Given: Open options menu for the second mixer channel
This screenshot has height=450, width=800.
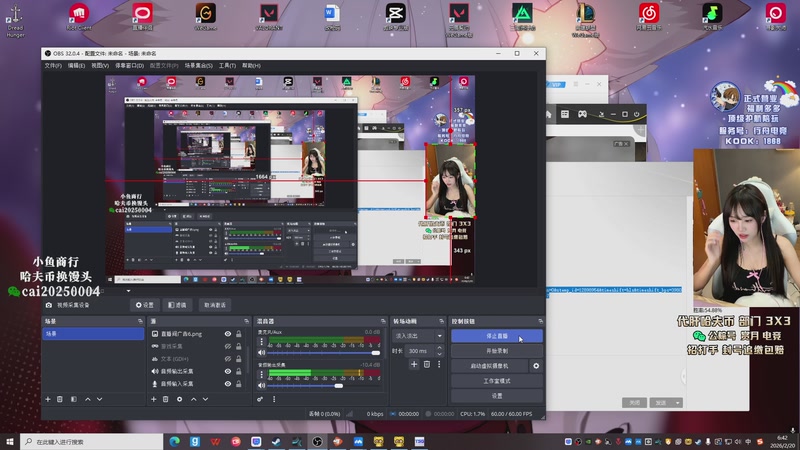Looking at the screenshot, I should [x=262, y=374].
